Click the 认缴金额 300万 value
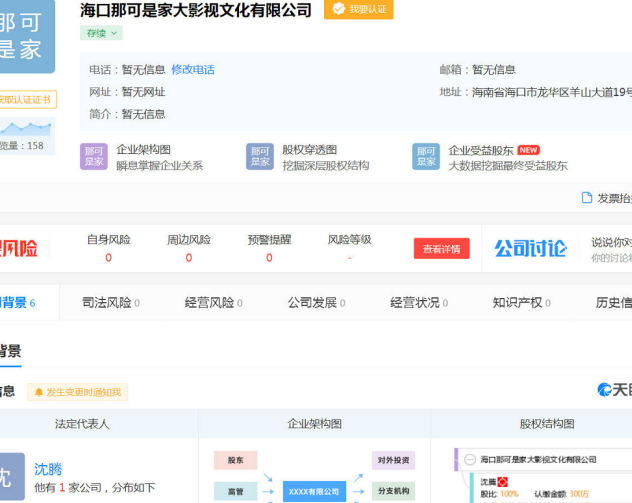632x503 pixels. [x=579, y=494]
